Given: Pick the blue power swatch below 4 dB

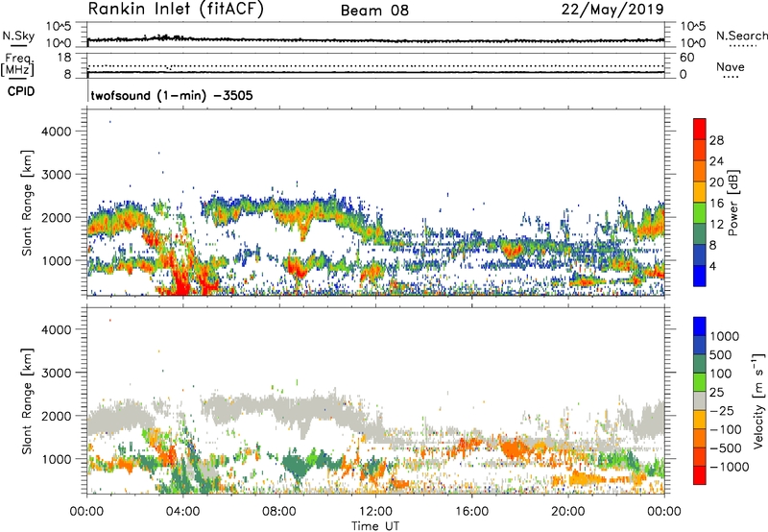Looking at the screenshot, I should pyautogui.click(x=700, y=276).
